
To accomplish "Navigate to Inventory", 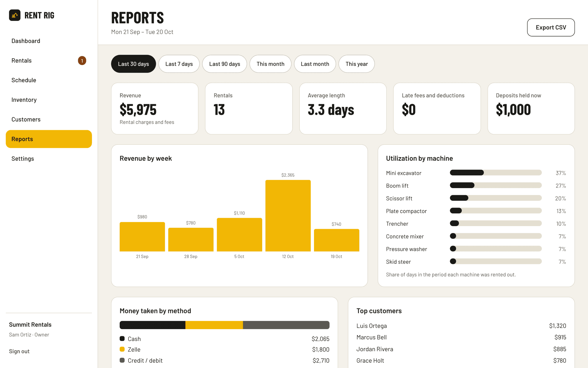I will pyautogui.click(x=49, y=100).
